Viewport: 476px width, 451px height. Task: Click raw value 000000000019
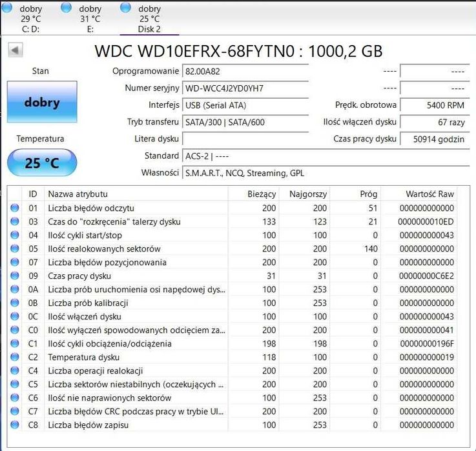[x=427, y=357]
